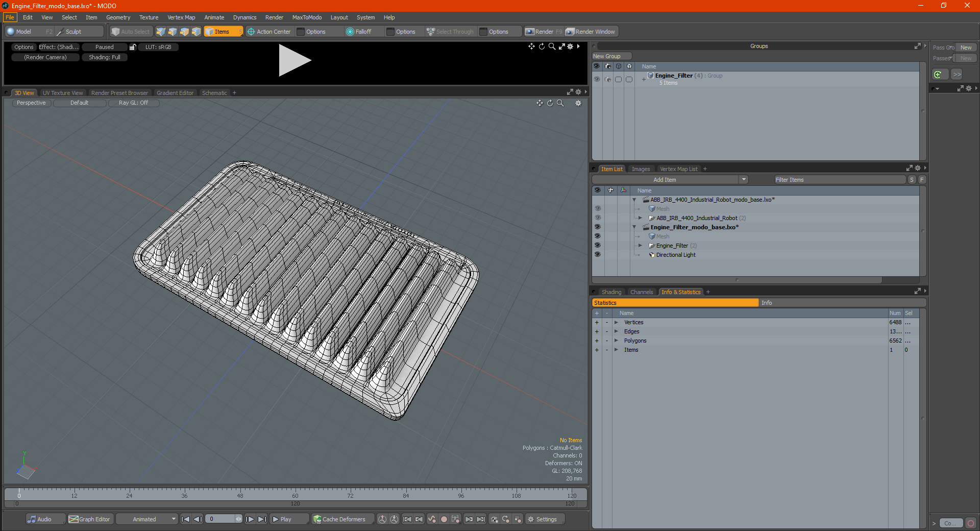Image resolution: width=980 pixels, height=531 pixels.
Task: Step to next frame
Action: (250, 519)
